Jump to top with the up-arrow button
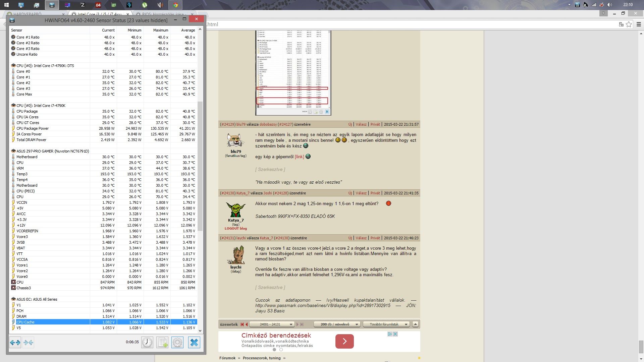This screenshot has height=362, width=644. 415,324
